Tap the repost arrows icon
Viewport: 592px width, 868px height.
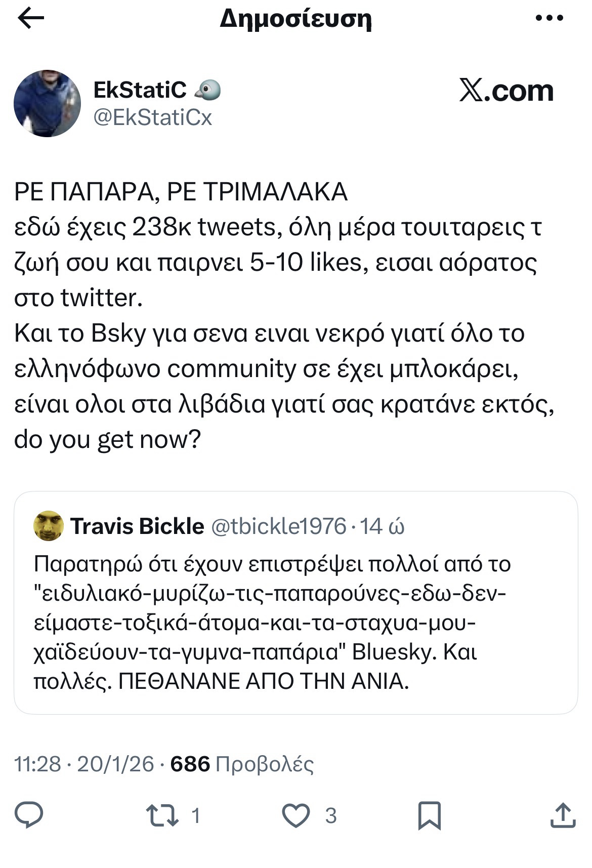(x=162, y=815)
